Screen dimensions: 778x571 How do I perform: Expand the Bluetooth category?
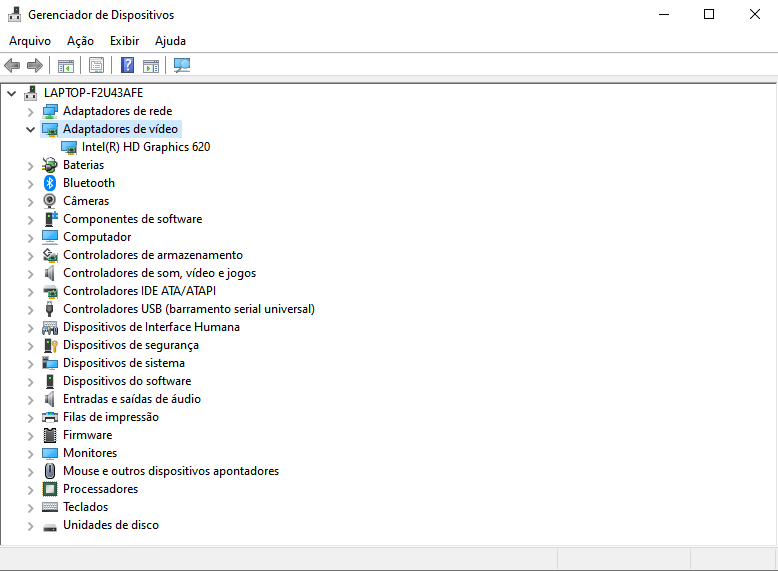[31, 184]
